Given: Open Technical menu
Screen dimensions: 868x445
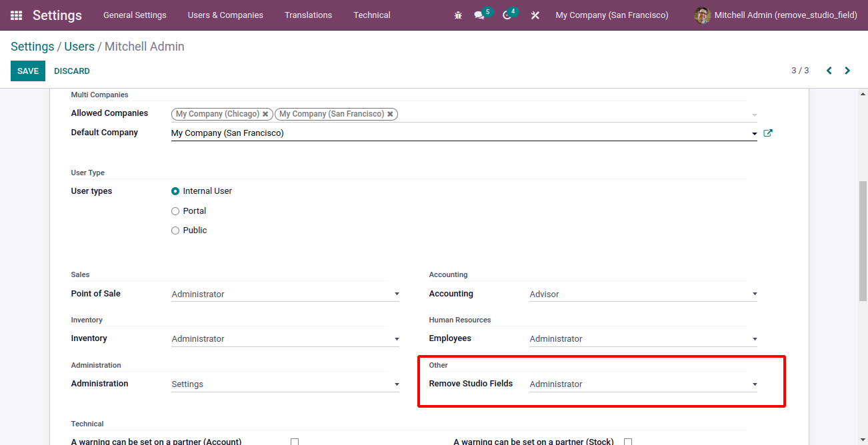Looking at the screenshot, I should click(x=372, y=15).
